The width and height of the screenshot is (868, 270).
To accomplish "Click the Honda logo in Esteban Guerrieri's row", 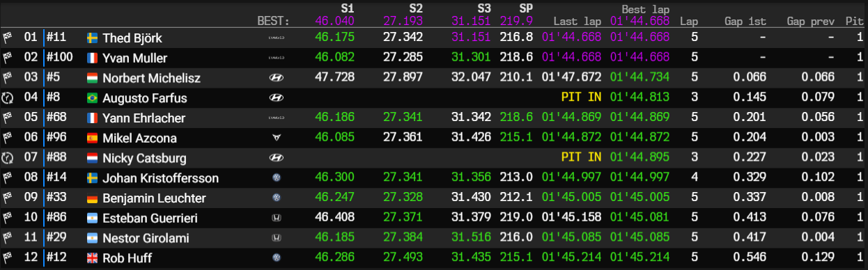I will (x=276, y=219).
